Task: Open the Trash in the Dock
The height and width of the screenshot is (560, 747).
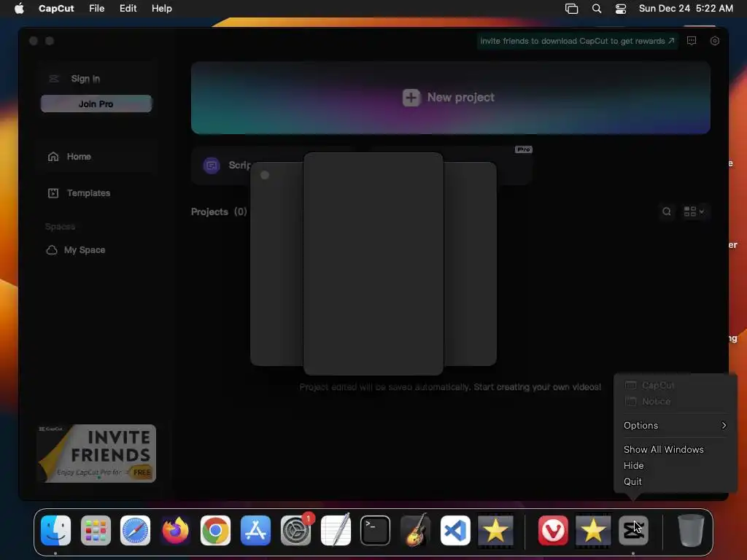Action: [691, 530]
